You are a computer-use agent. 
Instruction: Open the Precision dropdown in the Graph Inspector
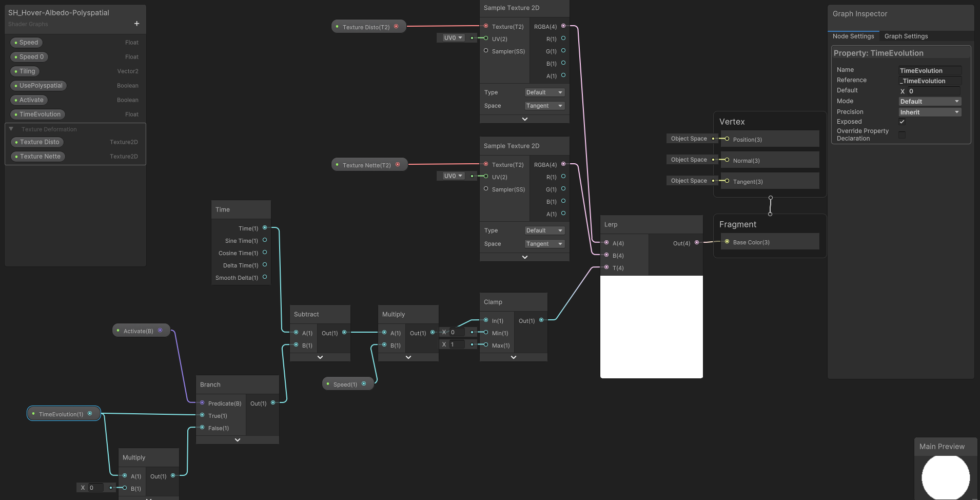coord(929,112)
